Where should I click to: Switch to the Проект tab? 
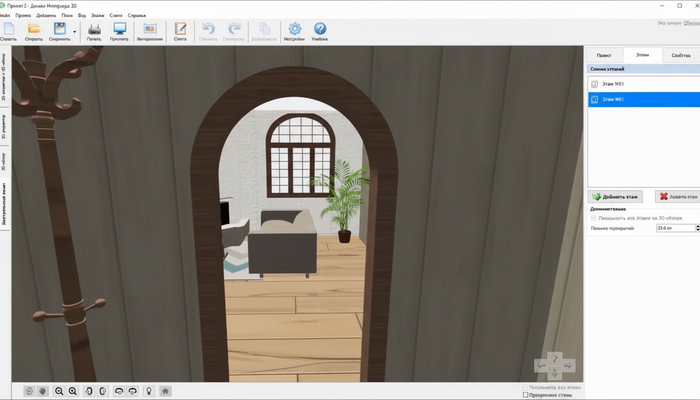pos(604,56)
